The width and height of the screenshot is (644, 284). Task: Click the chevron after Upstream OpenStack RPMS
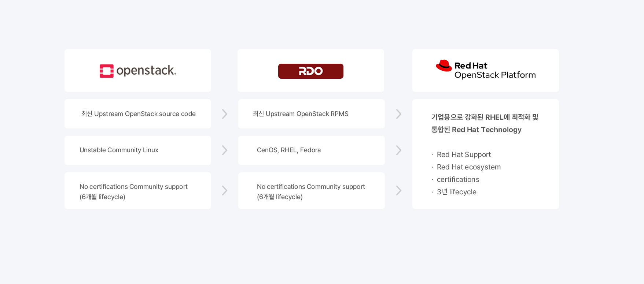[x=399, y=114]
